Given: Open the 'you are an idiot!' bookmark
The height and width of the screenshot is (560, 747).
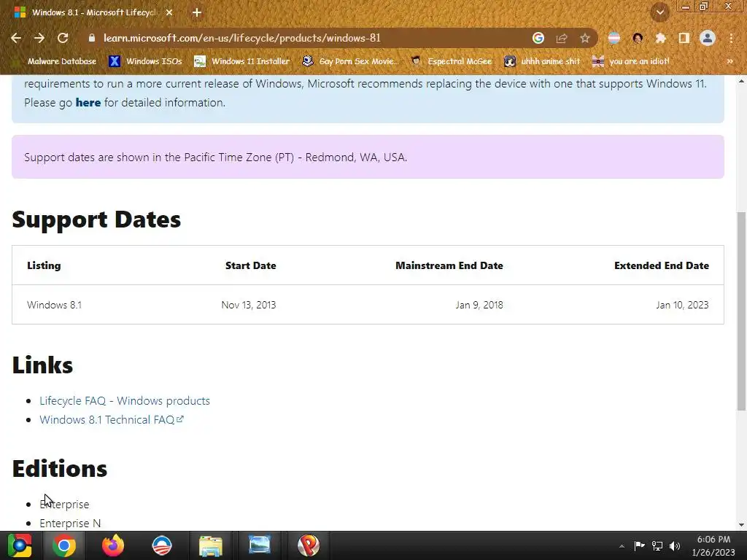Looking at the screenshot, I should (x=631, y=61).
